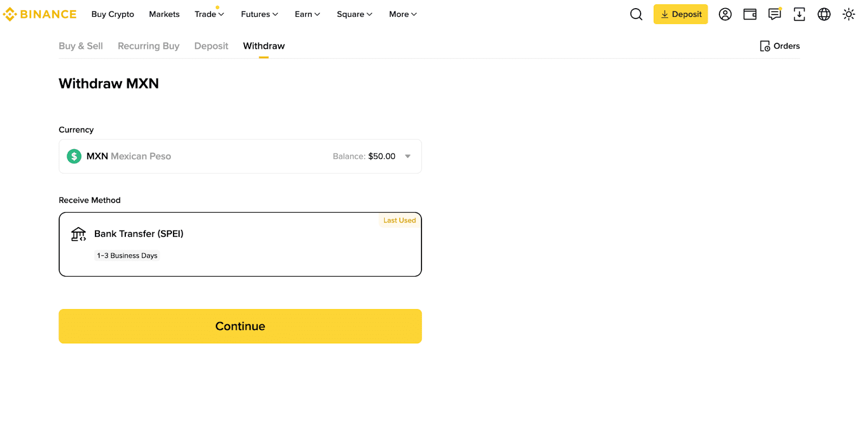The image size is (868, 423).
Task: Expand the MXN currency dropdown
Action: point(407,156)
